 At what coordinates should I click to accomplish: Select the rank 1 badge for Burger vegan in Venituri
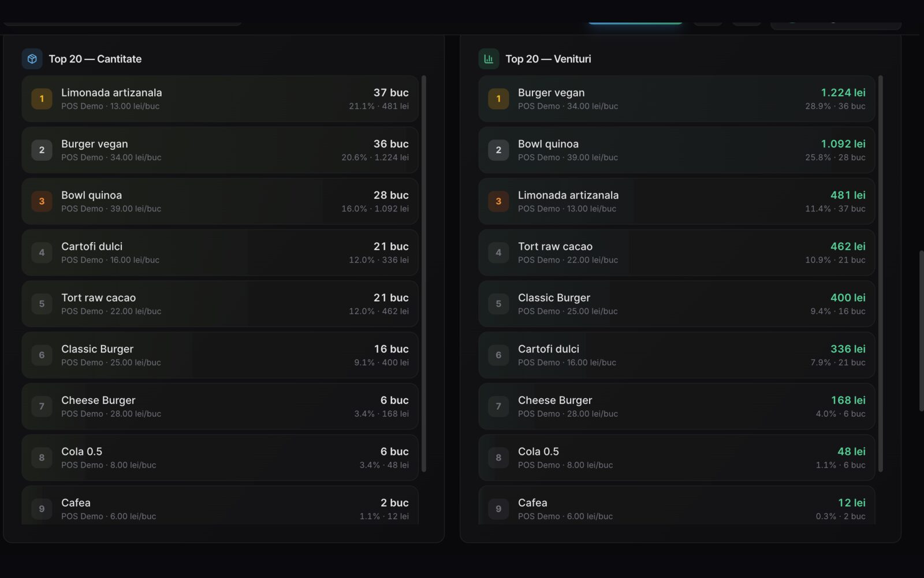coord(498,99)
